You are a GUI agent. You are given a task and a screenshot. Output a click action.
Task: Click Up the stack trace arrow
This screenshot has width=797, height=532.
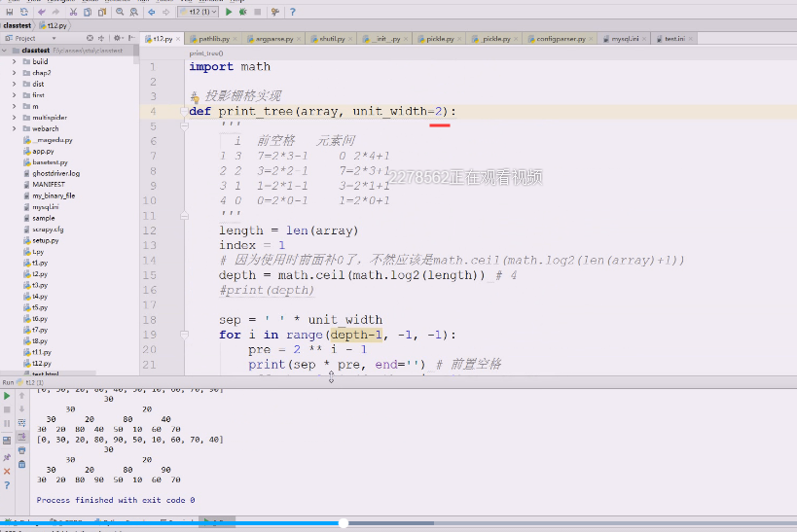(x=21, y=395)
